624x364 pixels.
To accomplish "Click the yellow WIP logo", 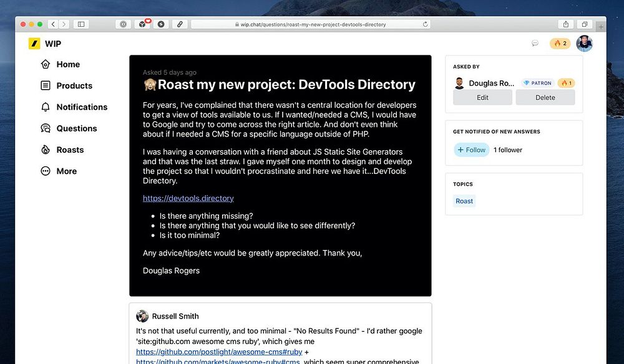I will click(34, 43).
